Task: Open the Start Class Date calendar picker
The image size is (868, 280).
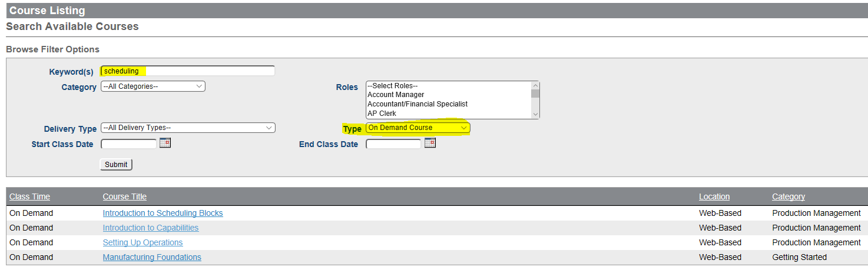Action: point(165,142)
